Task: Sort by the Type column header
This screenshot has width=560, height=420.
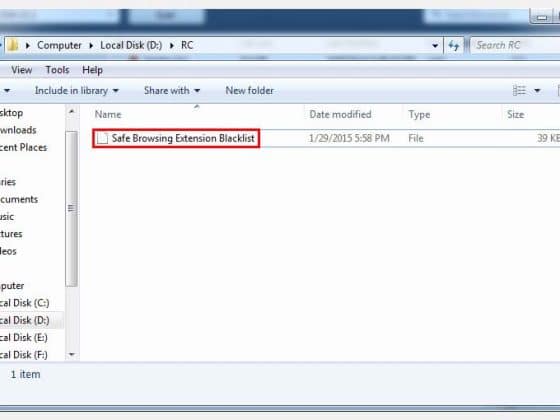Action: pos(419,115)
